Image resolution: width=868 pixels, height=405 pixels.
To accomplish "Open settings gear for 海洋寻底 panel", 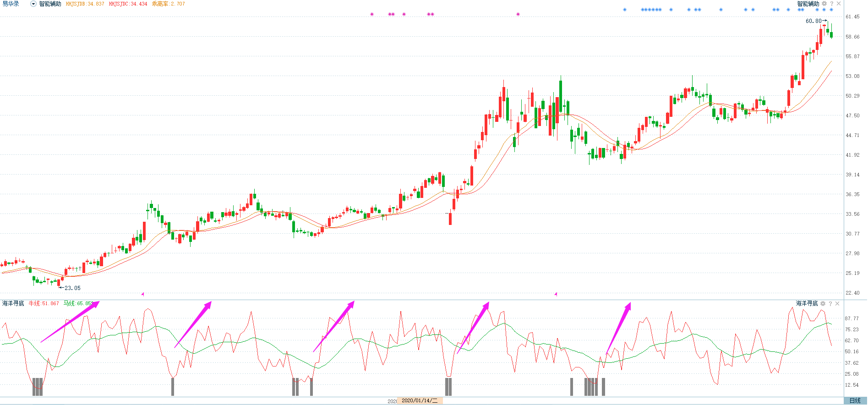I will coord(823,304).
